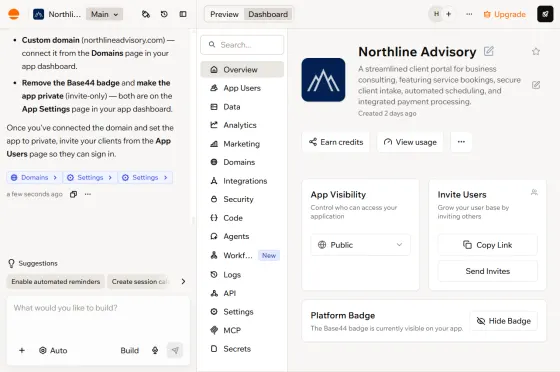Click the Suggestions lightbulb icon
This screenshot has width=560, height=372.
coord(11,263)
